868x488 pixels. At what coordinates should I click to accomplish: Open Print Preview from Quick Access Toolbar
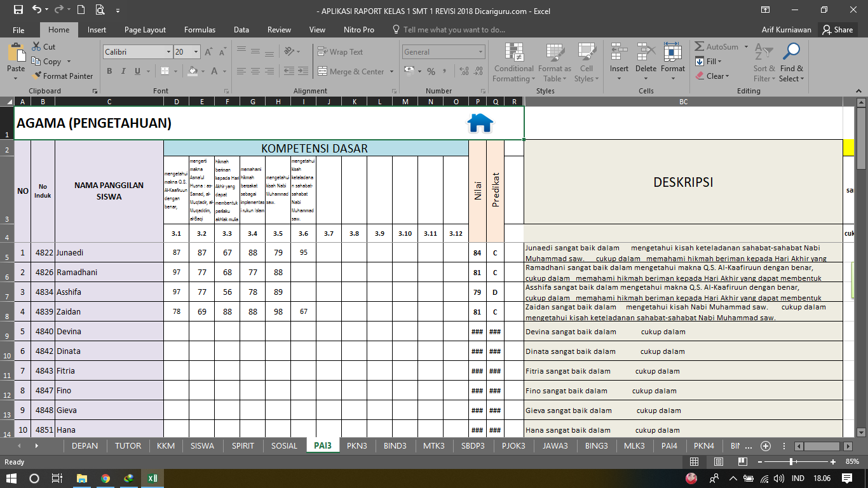[100, 10]
